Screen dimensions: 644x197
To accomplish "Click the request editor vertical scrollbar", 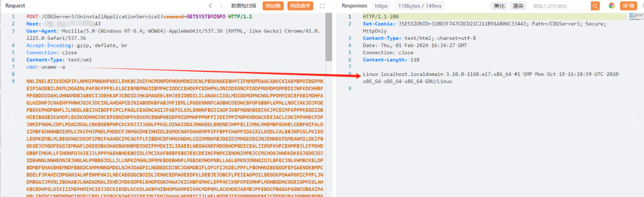I will pos(328,37).
